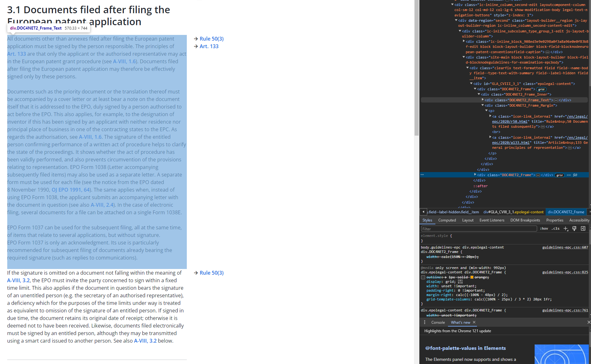
Task: Open the grid editor icon beside display: grid
Action: 460,282
